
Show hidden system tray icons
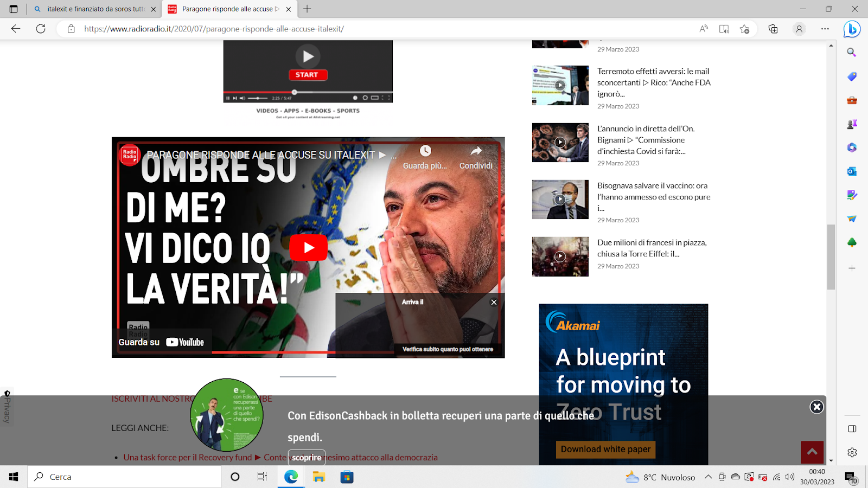click(708, 477)
